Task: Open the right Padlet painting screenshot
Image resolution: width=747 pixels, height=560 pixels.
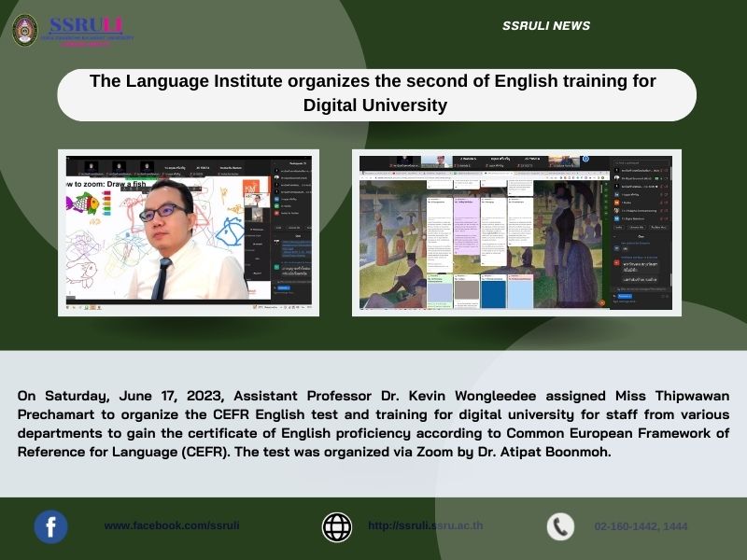Action: (x=516, y=231)
